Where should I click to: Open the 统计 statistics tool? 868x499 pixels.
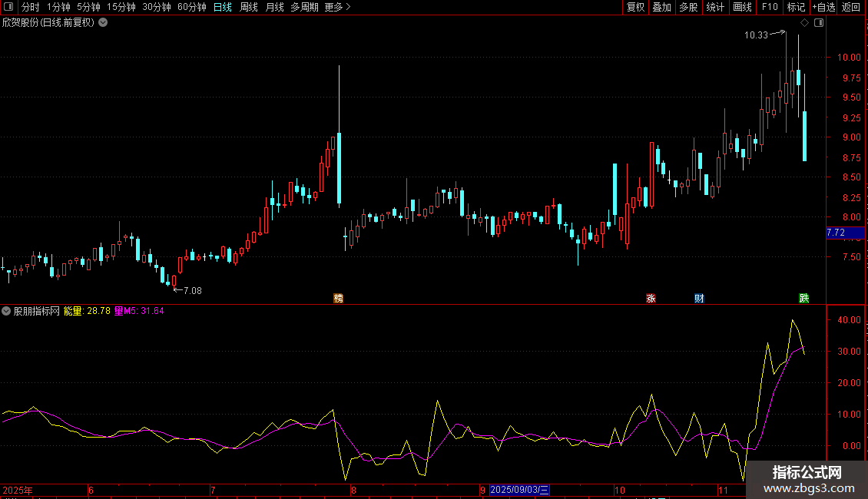pyautogui.click(x=714, y=7)
